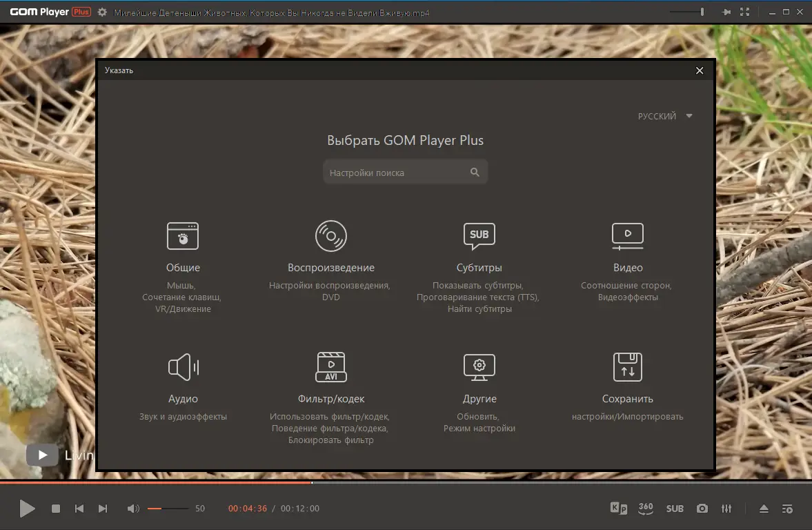Click the eject open file icon
This screenshot has width=812, height=530.
point(764,509)
